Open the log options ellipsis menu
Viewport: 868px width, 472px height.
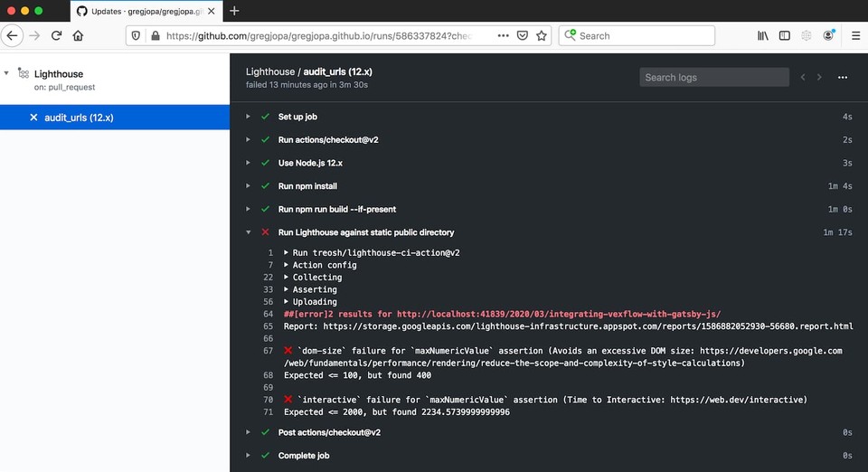click(x=843, y=78)
